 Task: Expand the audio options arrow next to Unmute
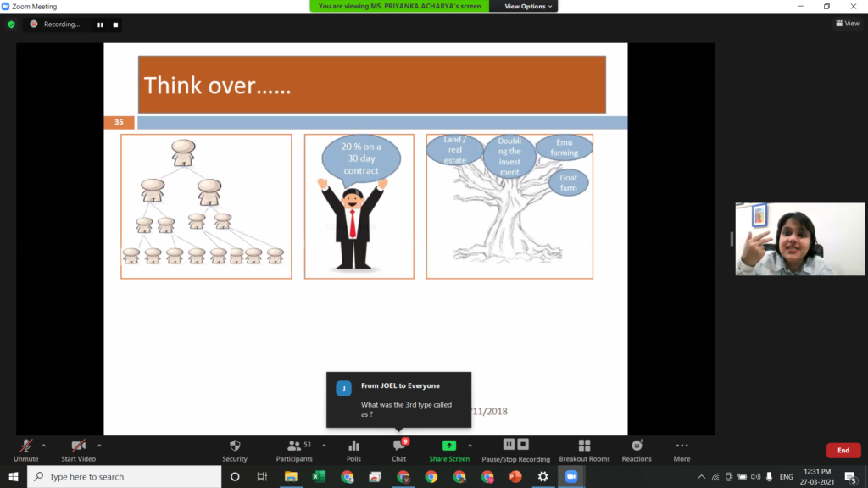pos(44,445)
